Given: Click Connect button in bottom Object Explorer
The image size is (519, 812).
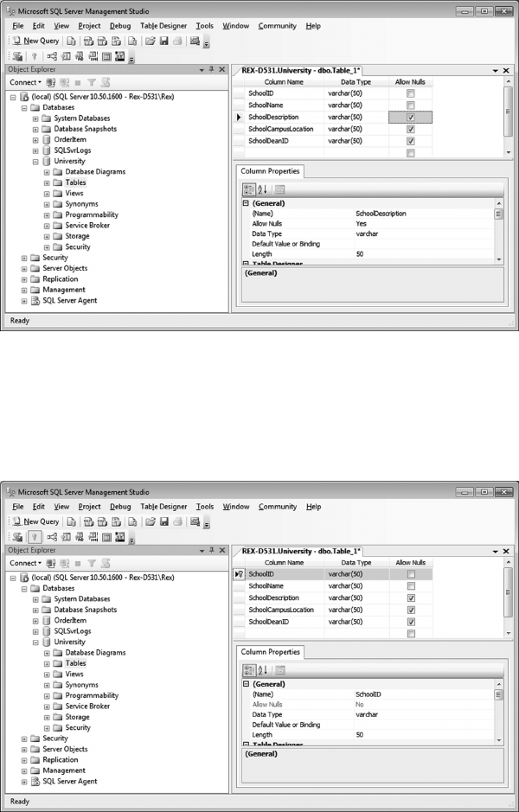Looking at the screenshot, I should [25, 563].
